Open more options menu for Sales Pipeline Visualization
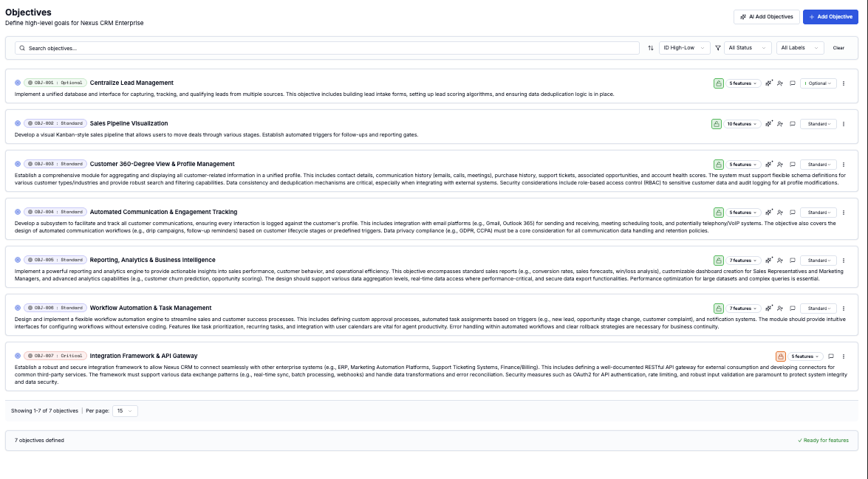This screenshot has height=479, width=868. [x=844, y=124]
